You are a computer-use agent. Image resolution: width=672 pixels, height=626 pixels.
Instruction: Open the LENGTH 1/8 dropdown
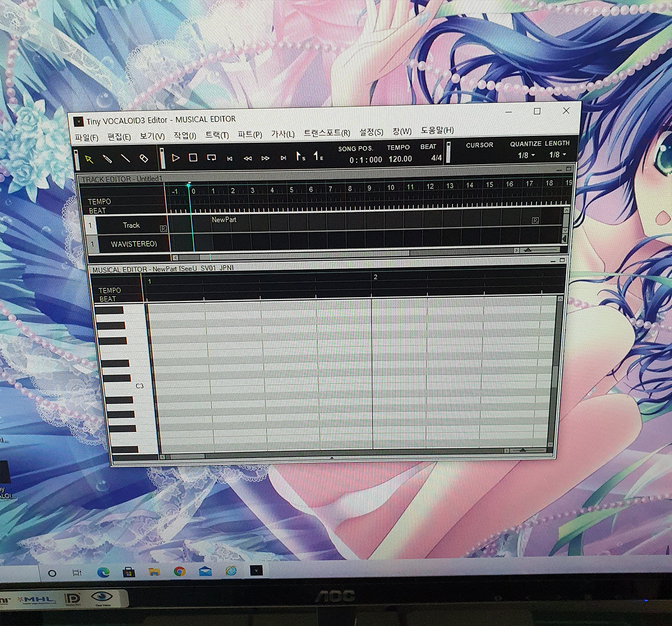[558, 155]
